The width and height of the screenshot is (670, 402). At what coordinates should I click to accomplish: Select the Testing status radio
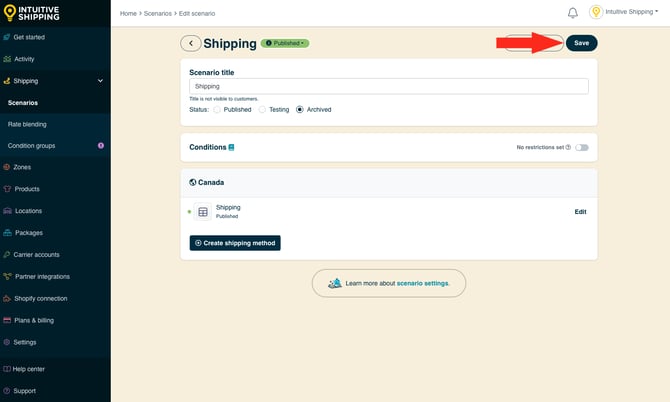pos(262,110)
